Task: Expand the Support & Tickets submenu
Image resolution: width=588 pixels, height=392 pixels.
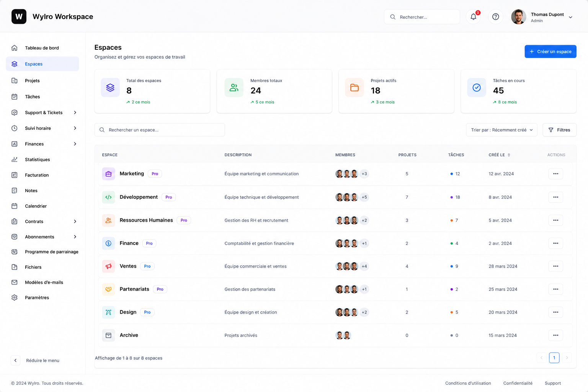Action: [x=75, y=113]
